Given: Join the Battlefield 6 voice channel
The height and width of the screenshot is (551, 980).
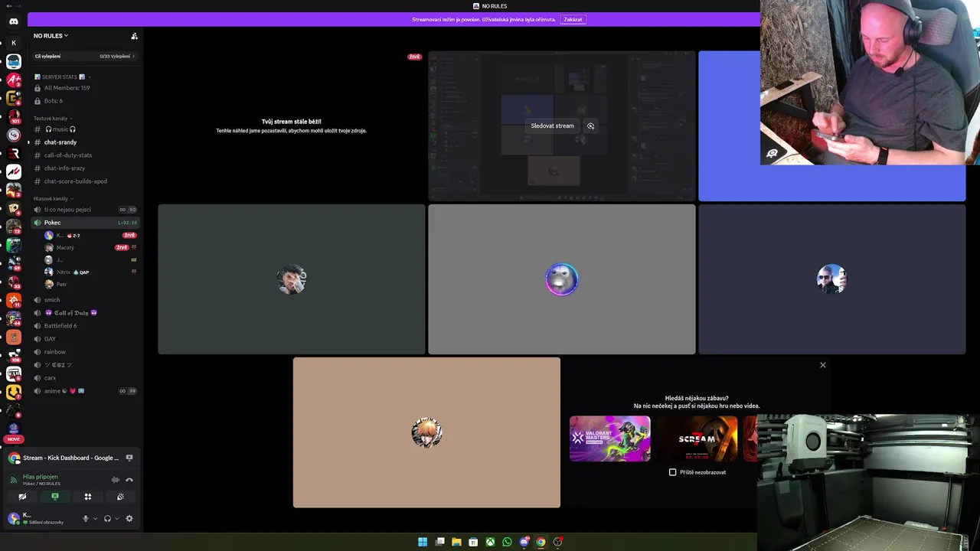Looking at the screenshot, I should coord(84,326).
